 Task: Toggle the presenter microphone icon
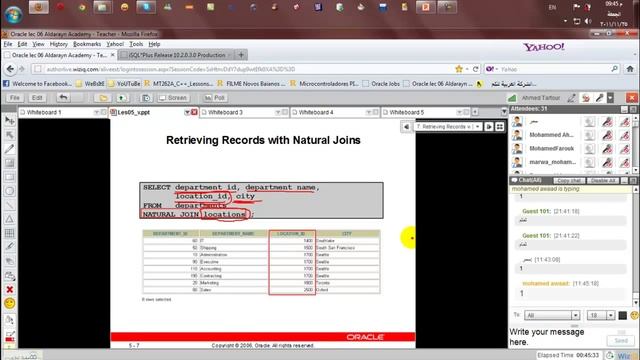[x=599, y=98]
